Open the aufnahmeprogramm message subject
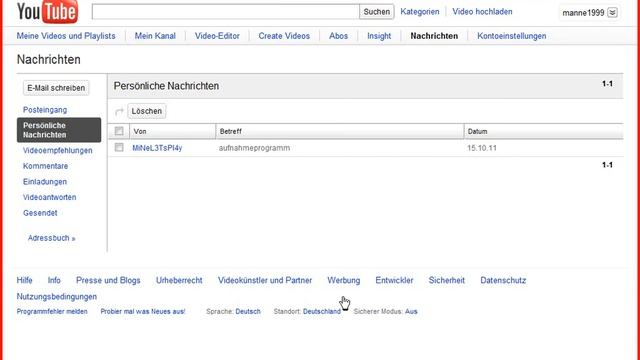This screenshot has height=360, width=640. pos(254,148)
